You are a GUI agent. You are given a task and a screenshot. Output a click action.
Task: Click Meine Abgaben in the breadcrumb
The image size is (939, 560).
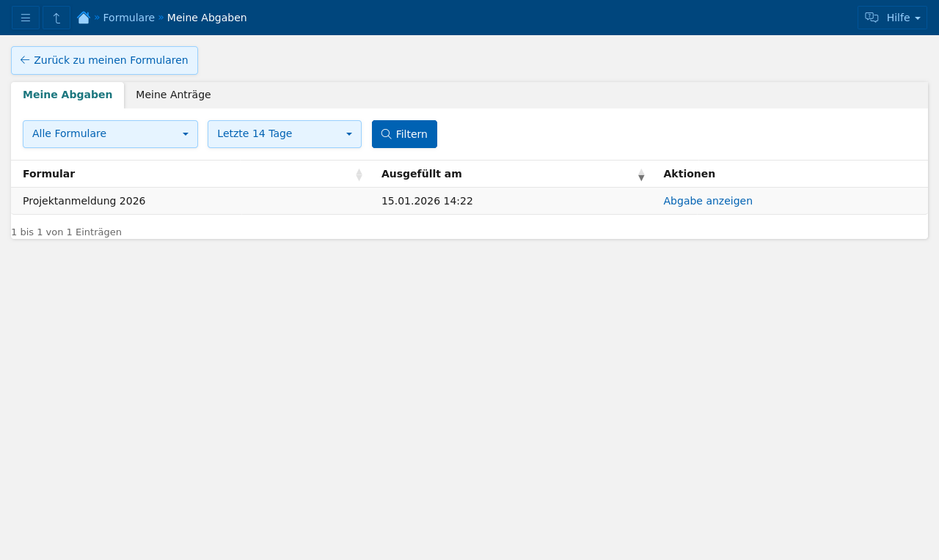pos(207,18)
